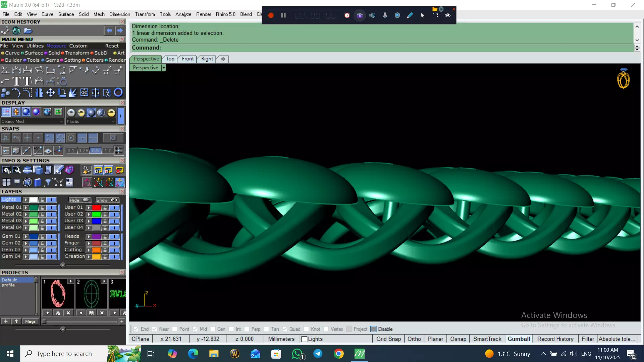
Task: Select the Measure main menu item
Action: [56, 46]
